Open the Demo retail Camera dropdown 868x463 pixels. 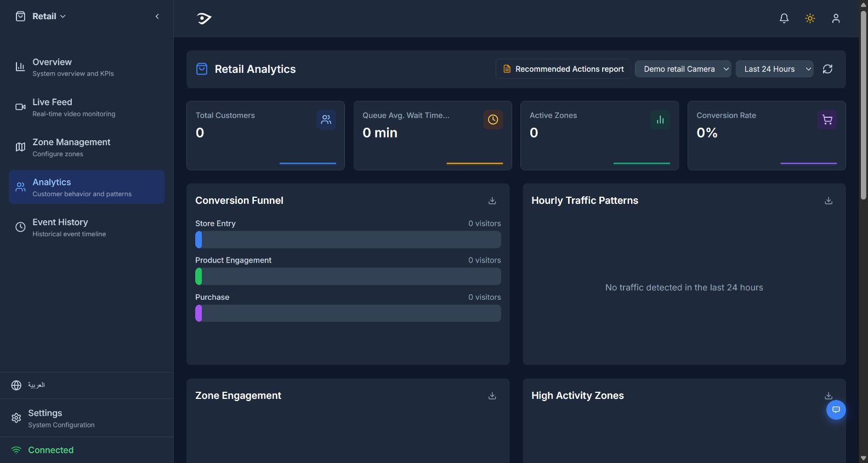[x=683, y=69]
